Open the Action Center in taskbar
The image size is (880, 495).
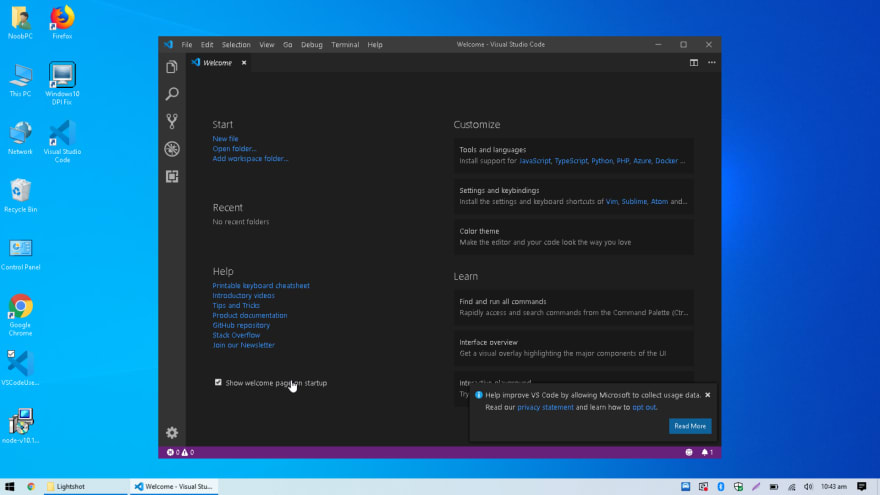[x=861, y=487]
